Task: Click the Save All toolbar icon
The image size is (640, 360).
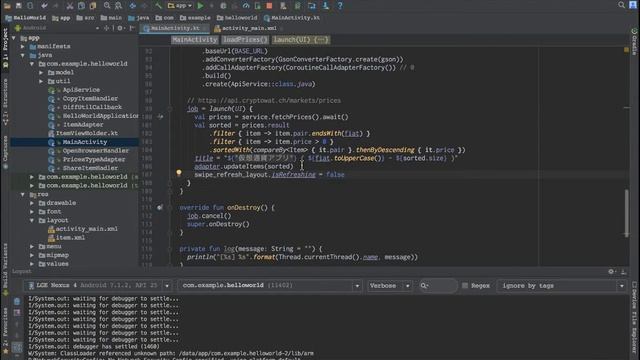Action: 19,6
